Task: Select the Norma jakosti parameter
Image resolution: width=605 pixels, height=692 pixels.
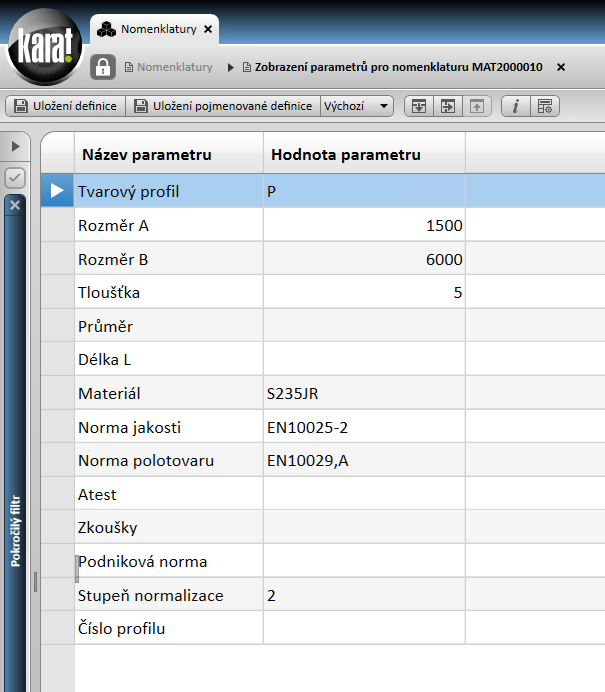Action: (x=129, y=428)
